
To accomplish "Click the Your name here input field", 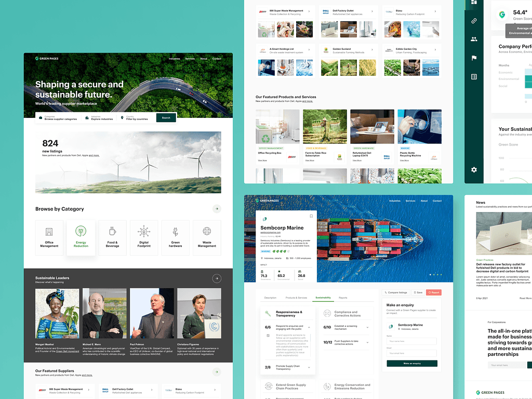I will click(412, 341).
